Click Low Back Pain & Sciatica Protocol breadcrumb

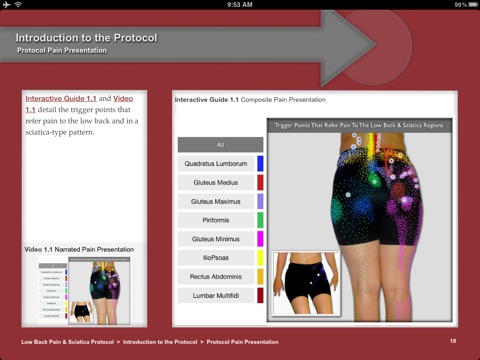(68, 342)
